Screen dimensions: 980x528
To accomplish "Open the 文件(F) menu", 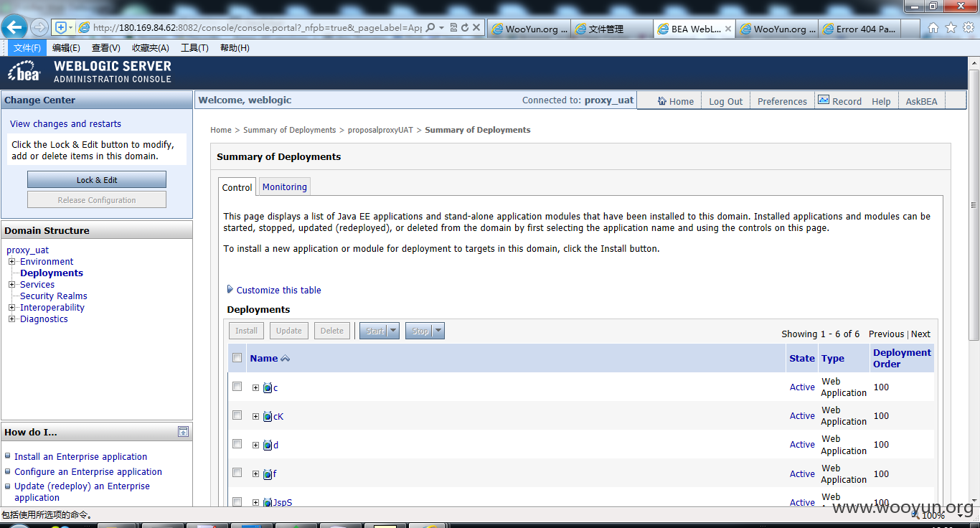I will (27, 48).
